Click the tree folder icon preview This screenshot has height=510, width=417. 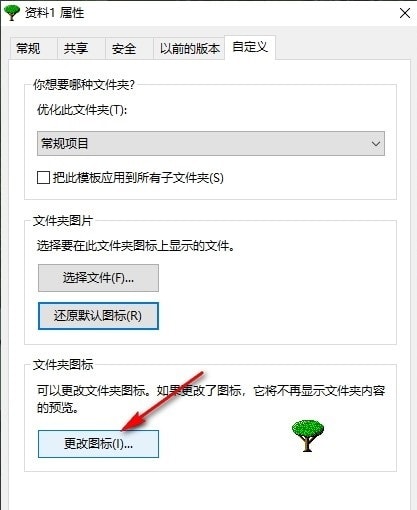pos(308,436)
